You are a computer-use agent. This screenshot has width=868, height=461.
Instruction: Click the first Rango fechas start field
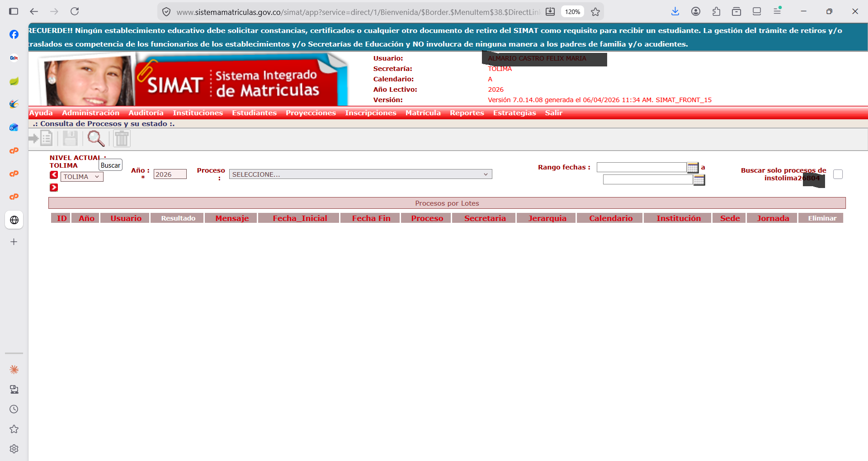pyautogui.click(x=642, y=167)
